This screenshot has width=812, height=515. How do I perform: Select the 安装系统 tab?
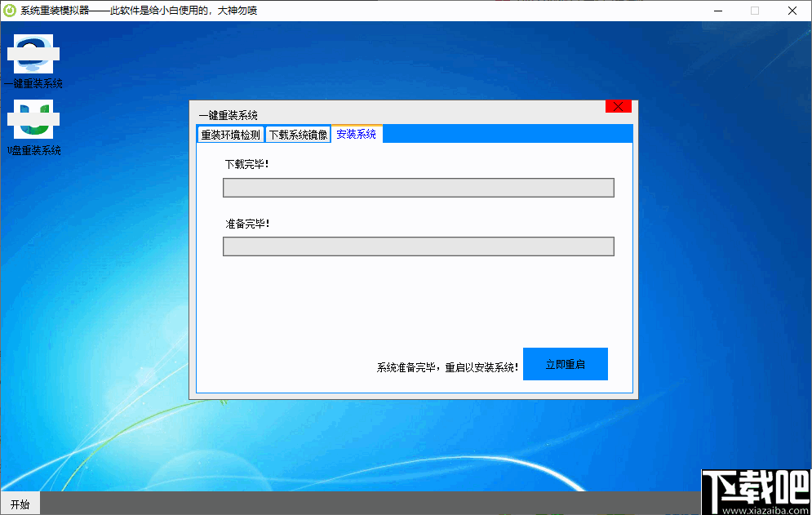pos(357,134)
